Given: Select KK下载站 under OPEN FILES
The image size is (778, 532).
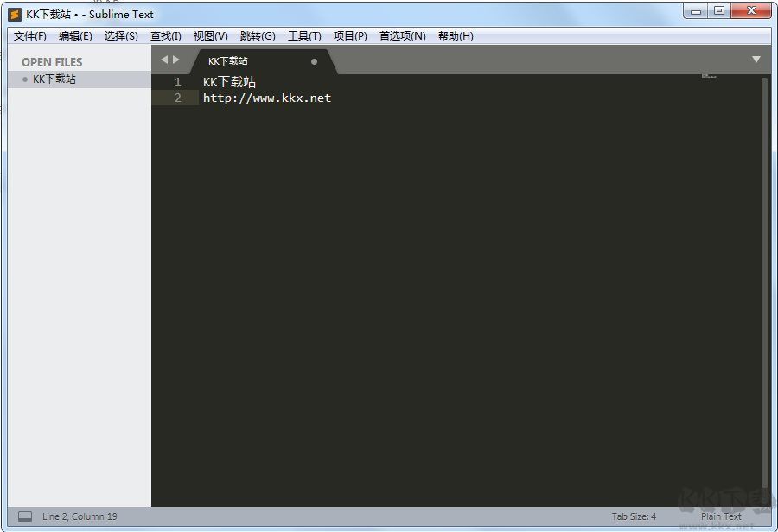Looking at the screenshot, I should pyautogui.click(x=52, y=79).
